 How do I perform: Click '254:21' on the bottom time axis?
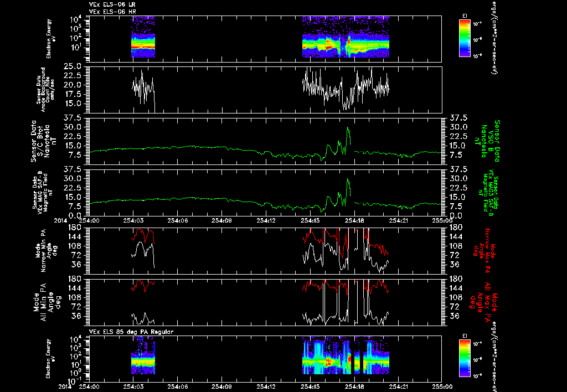[x=399, y=387]
